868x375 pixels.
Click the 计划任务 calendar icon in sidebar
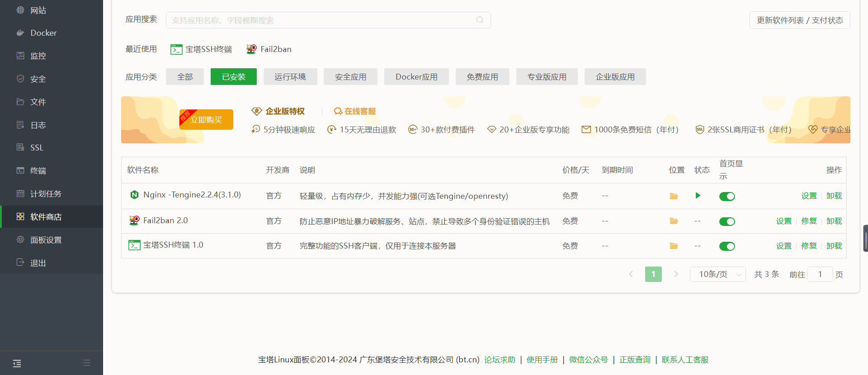20,193
